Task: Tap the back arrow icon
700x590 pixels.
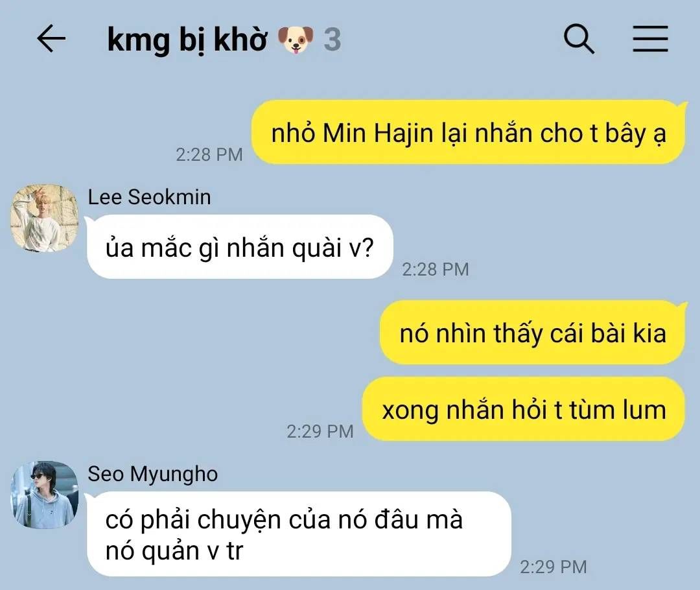Action: click(51, 39)
